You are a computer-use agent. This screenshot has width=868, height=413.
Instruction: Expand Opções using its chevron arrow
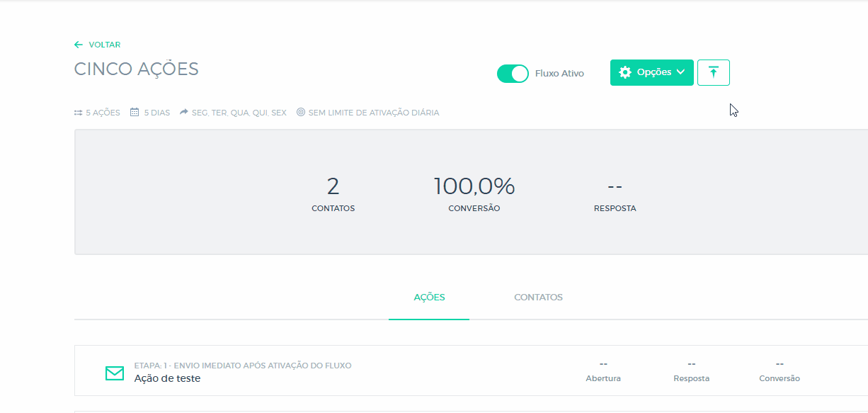[680, 72]
